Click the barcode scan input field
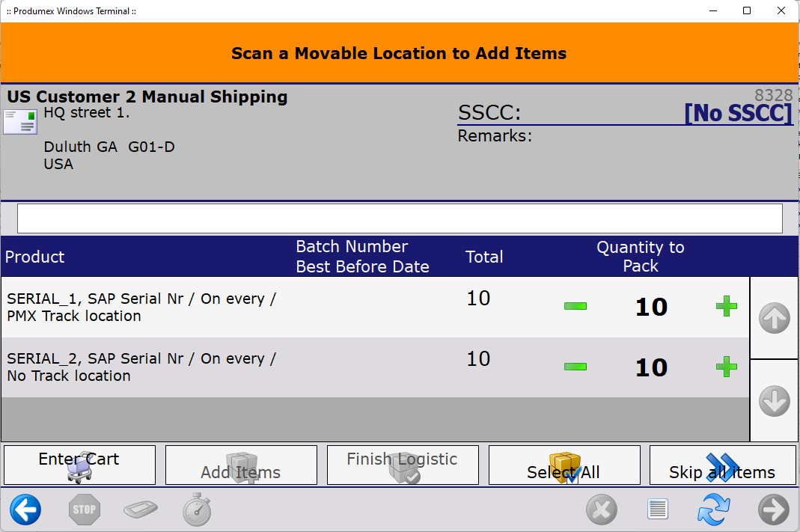The image size is (800, 532). (399, 218)
